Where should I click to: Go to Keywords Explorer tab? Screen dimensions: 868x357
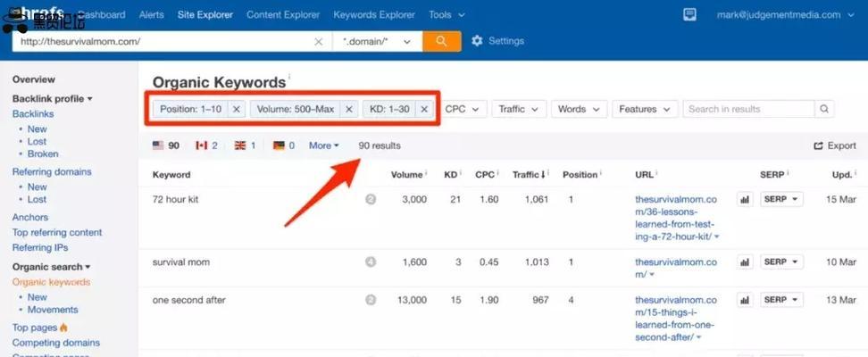click(x=374, y=15)
